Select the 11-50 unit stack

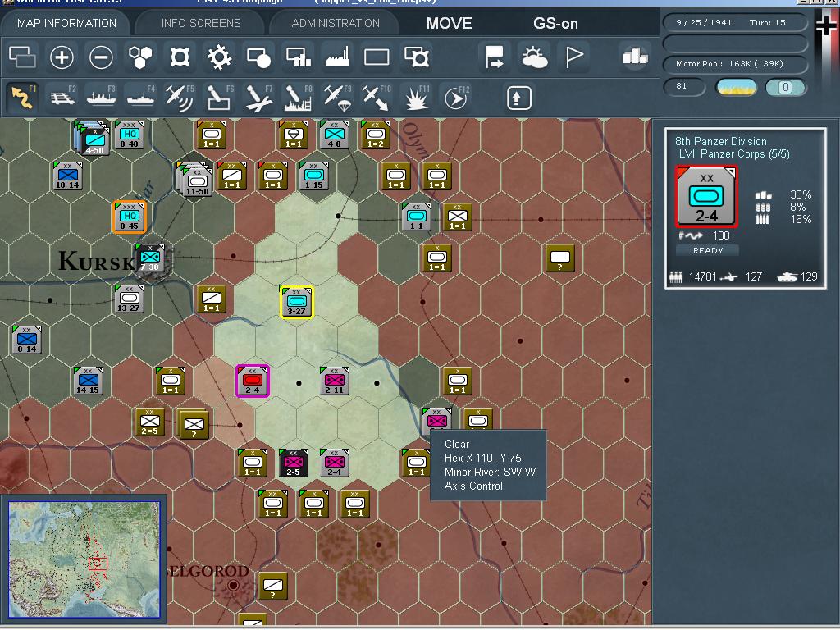click(195, 180)
